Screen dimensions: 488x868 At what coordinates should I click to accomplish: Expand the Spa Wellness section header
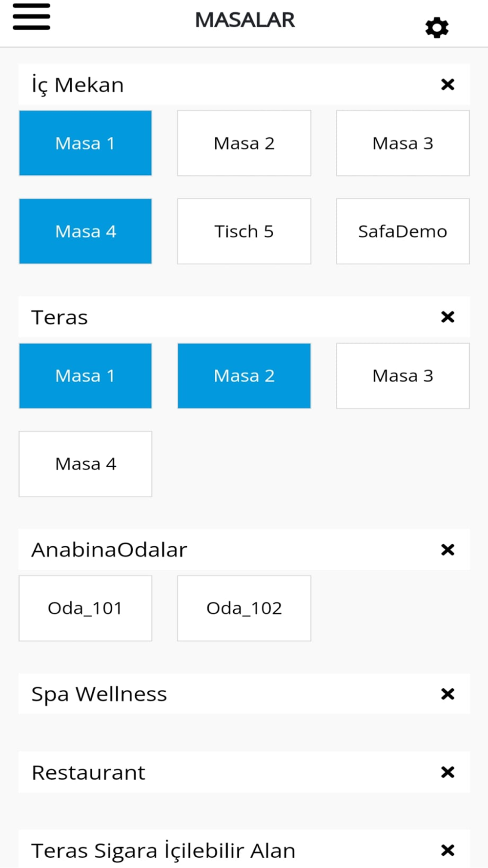[x=195, y=694]
